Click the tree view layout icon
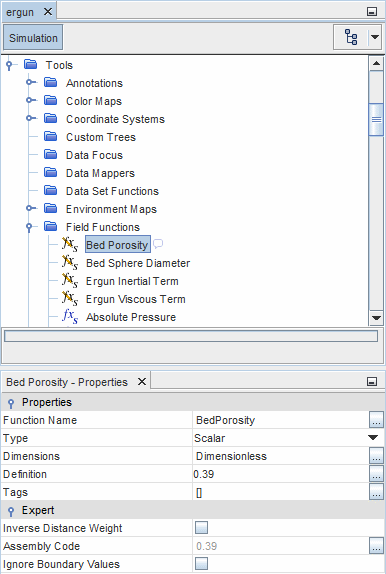The width and height of the screenshot is (386, 574). 351,37
